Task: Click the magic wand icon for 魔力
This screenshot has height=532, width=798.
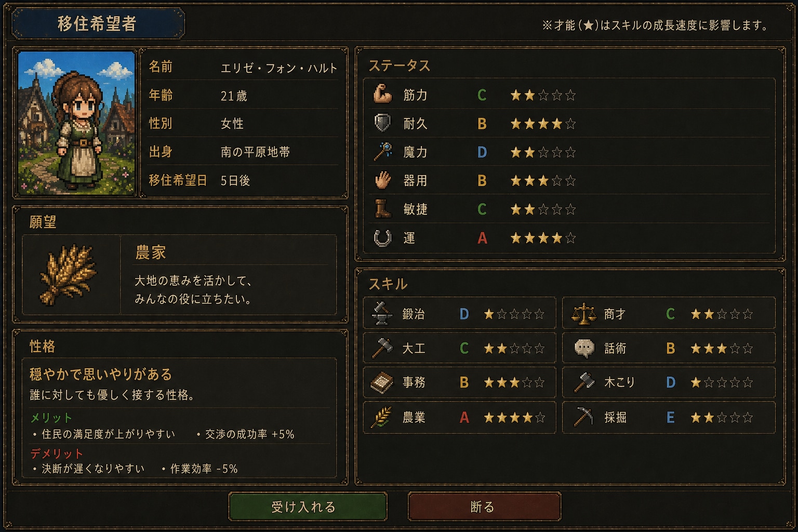Action: point(383,152)
